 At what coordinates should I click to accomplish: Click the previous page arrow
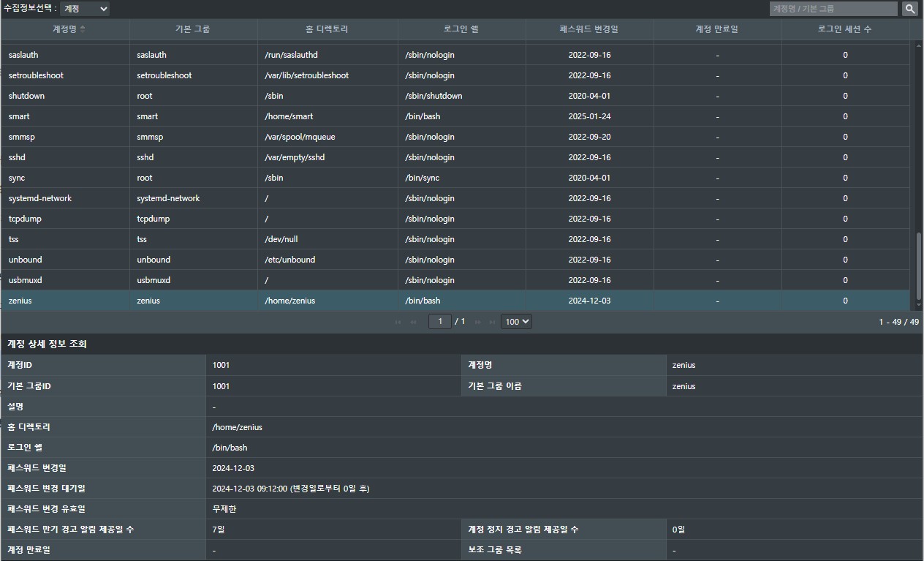click(x=414, y=322)
